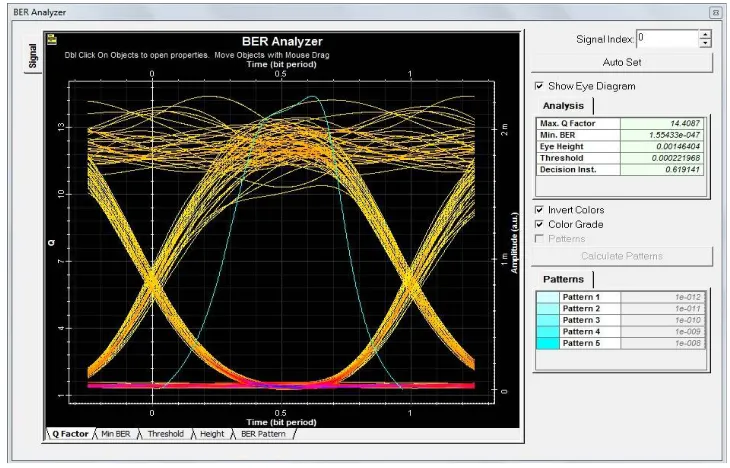
Task: Click the Q axis label on left
Action: tap(52, 243)
